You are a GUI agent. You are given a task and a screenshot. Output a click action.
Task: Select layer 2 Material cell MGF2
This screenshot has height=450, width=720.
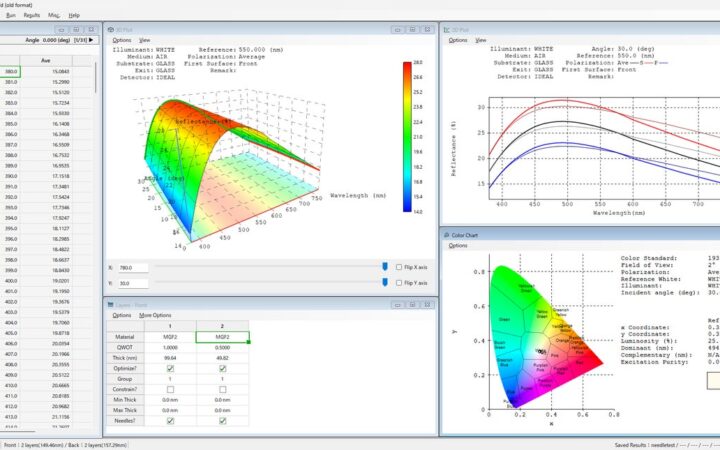tap(222, 337)
